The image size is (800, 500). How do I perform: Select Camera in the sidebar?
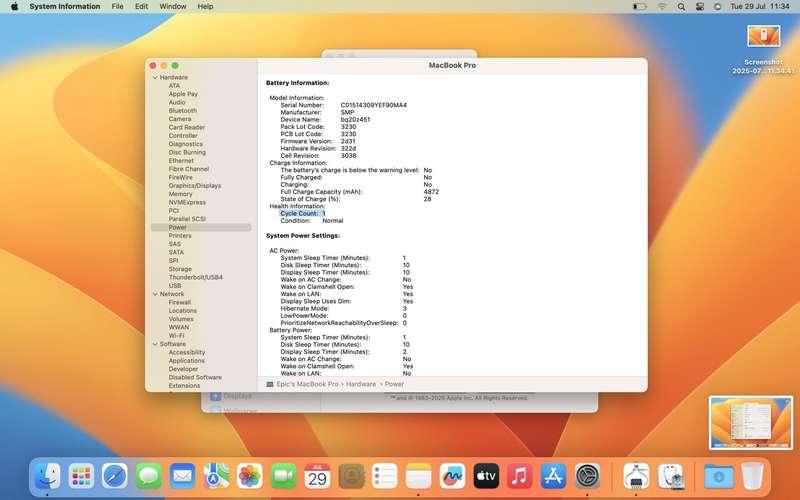[x=180, y=119]
